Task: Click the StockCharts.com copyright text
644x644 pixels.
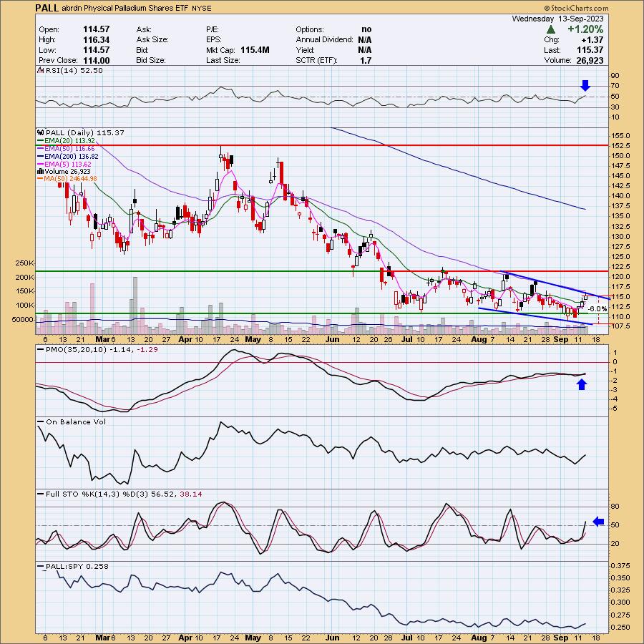Action: tap(576, 8)
